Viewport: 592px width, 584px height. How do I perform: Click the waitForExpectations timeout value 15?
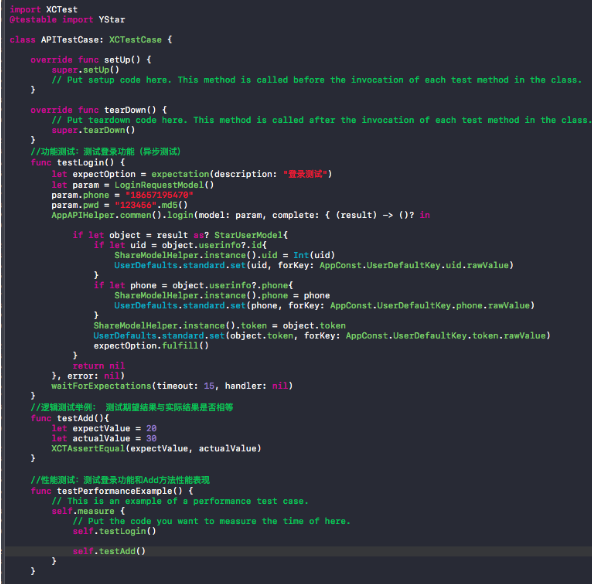(209, 386)
